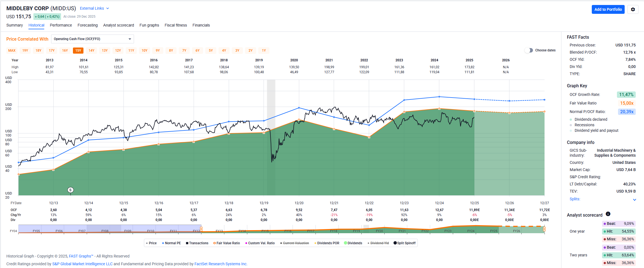This screenshot has width=644, height=268.
Task: Click the split marker S on chart
Action: (70, 190)
